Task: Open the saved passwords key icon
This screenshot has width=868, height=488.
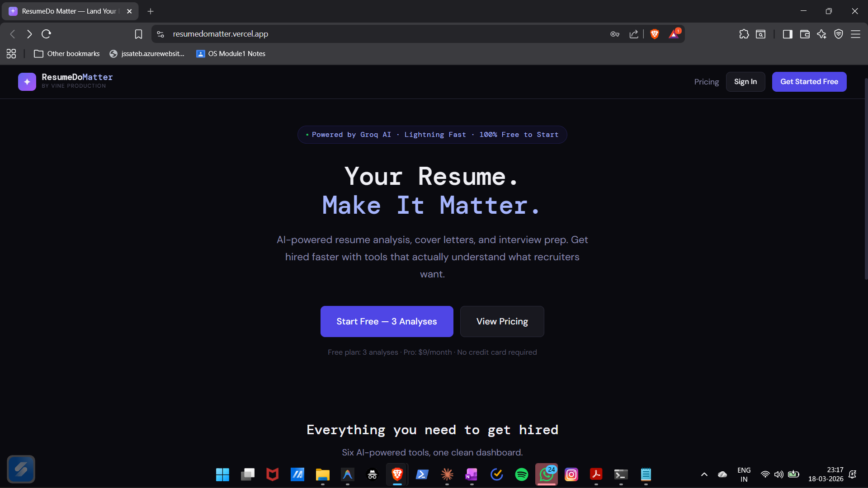Action: click(615, 34)
